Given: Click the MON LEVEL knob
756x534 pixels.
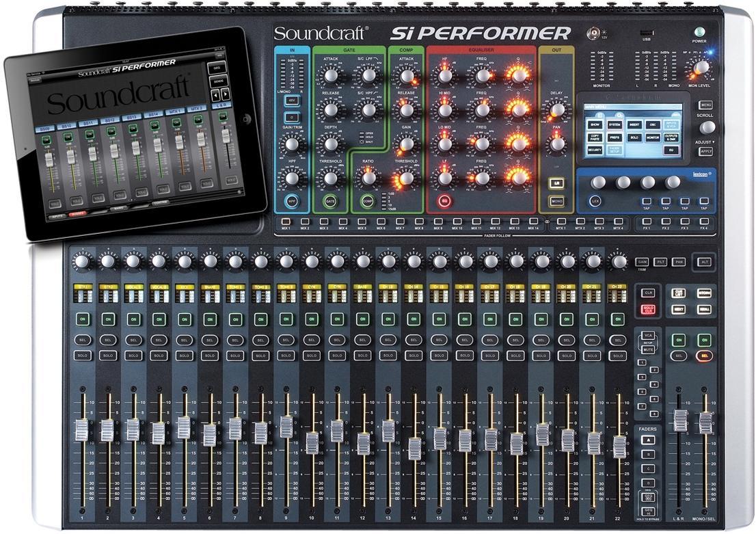Looking at the screenshot, I should tap(699, 67).
